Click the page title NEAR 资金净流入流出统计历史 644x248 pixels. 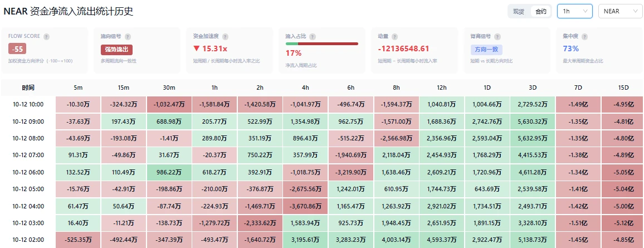pyautogui.click(x=68, y=12)
